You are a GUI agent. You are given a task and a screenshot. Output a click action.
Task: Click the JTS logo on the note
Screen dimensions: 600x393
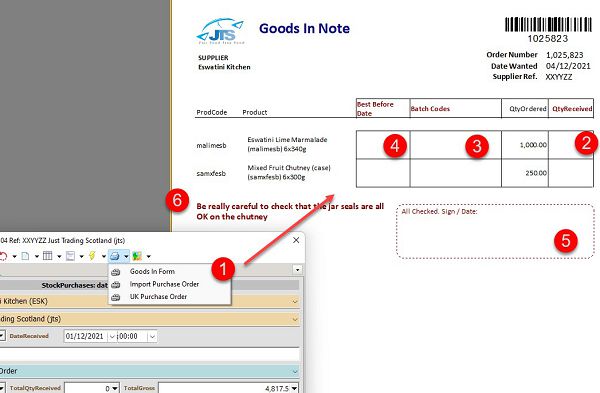pos(221,31)
